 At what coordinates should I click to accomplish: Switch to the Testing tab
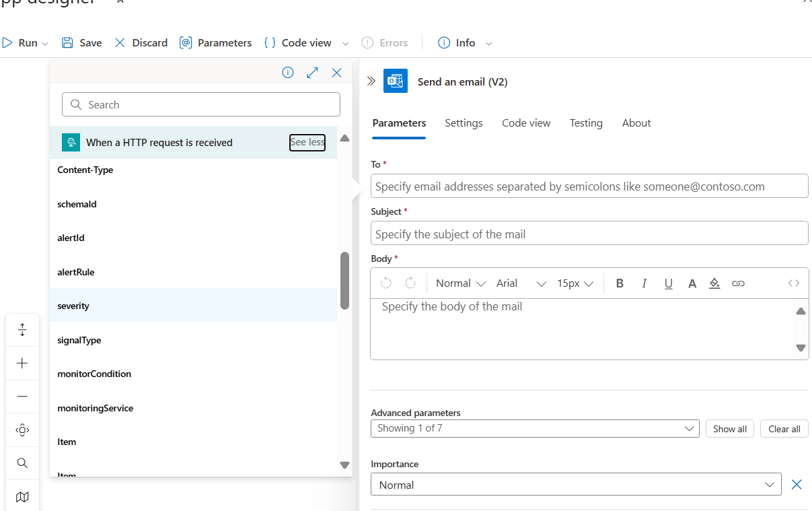pos(586,123)
